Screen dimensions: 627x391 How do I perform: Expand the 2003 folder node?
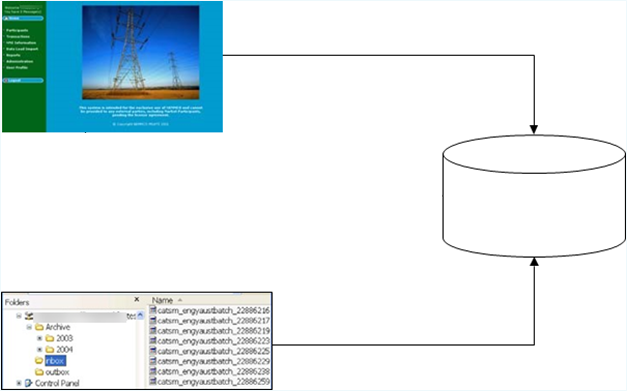pos(40,338)
